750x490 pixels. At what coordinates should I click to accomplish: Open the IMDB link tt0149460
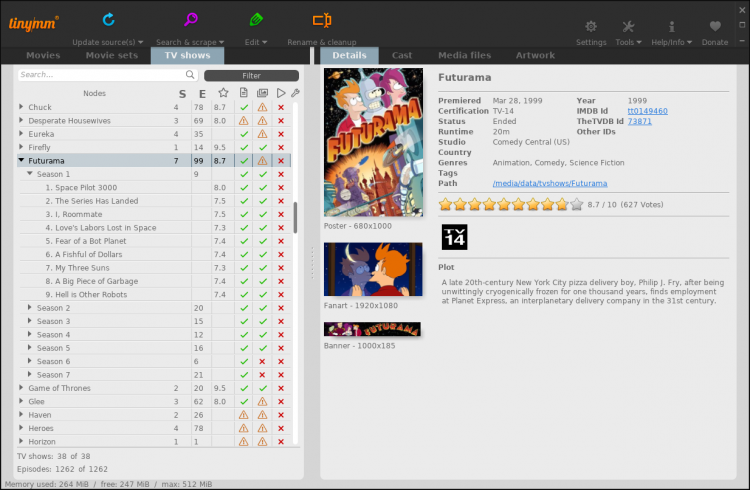click(x=648, y=111)
